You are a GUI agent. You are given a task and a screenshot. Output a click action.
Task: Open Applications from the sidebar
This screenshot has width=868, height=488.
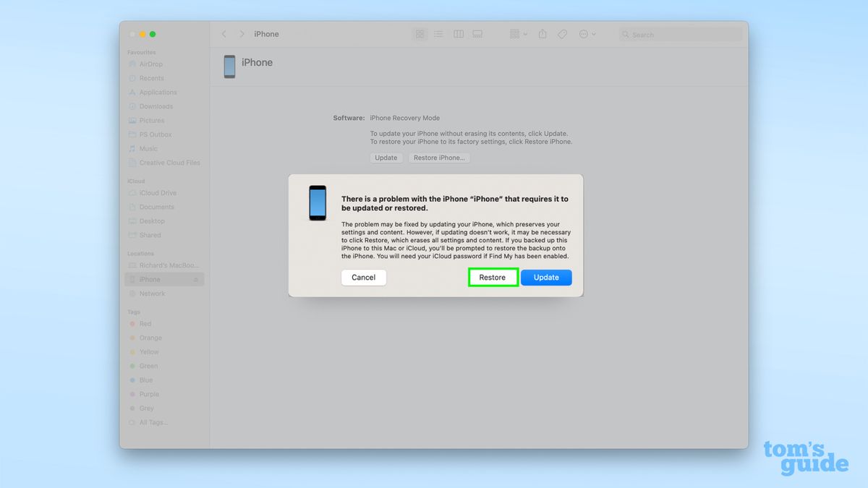(158, 92)
